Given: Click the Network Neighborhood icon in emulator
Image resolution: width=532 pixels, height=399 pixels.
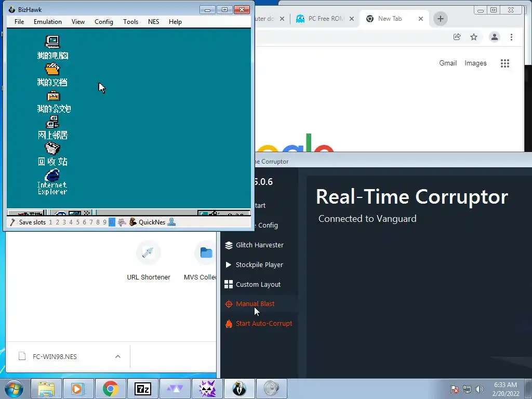Looking at the screenshot, I should pos(52,122).
